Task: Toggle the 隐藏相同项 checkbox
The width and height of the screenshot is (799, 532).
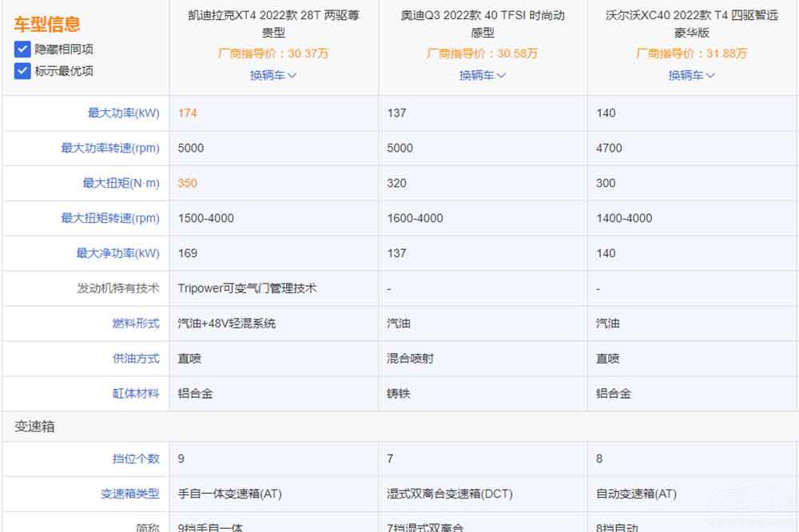Action: pyautogui.click(x=22, y=49)
